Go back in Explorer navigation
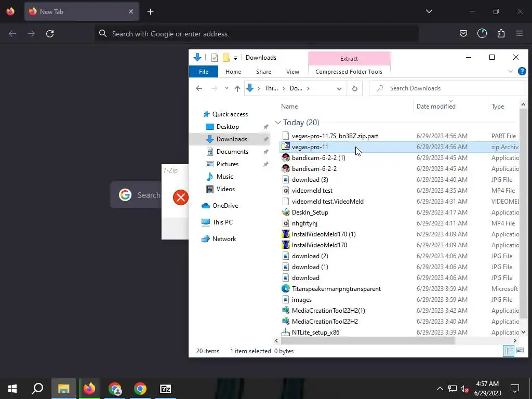 (x=199, y=88)
